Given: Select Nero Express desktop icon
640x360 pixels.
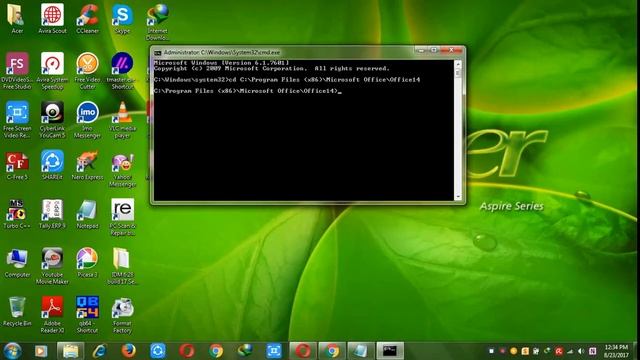Looking at the screenshot, I should (x=87, y=165).
